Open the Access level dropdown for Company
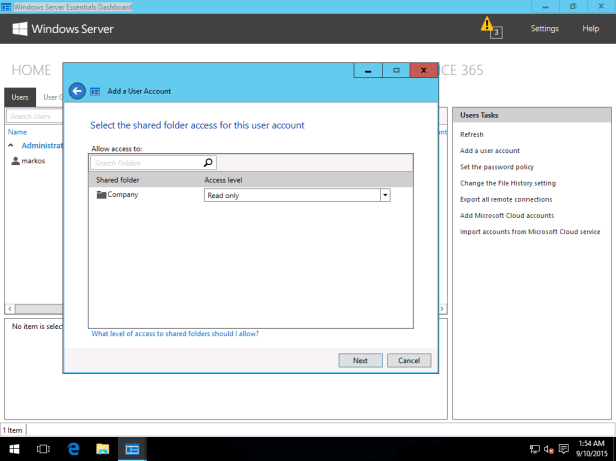Screen dimensions: 616x461 385,196
